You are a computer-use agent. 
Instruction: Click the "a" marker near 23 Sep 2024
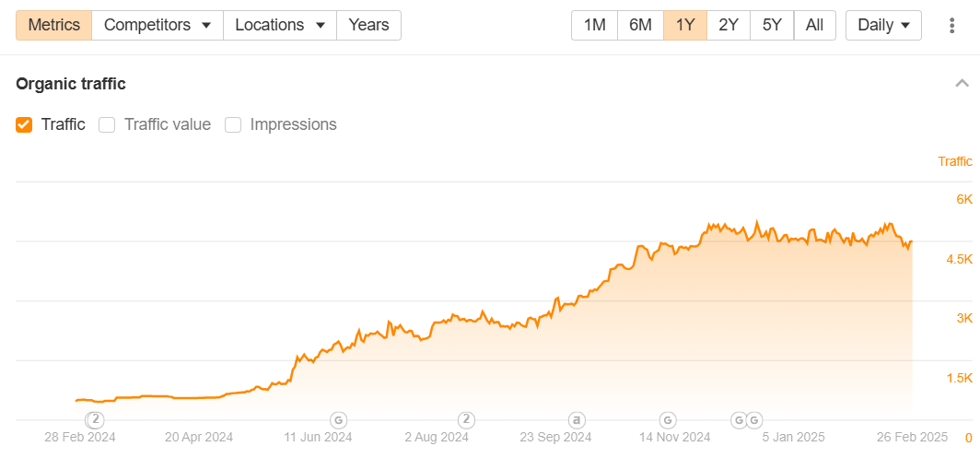coord(575,418)
